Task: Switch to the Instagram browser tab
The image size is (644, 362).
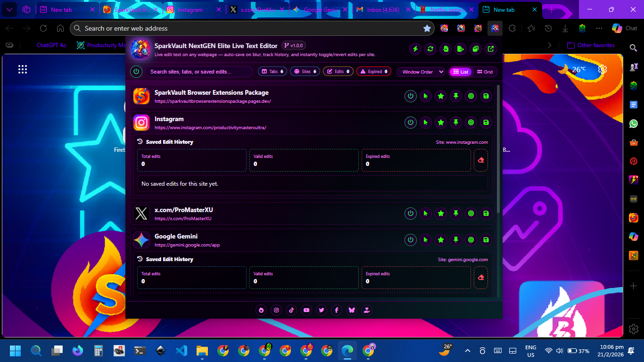Action: (x=190, y=9)
